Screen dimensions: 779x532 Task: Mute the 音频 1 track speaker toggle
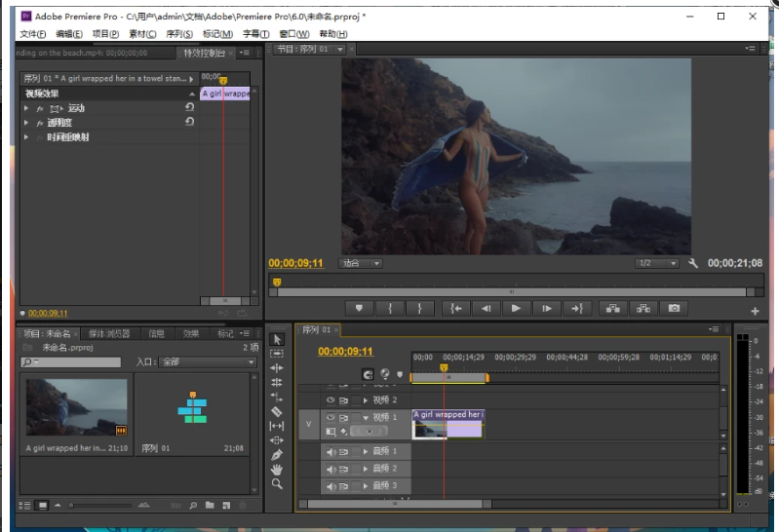pos(331,451)
